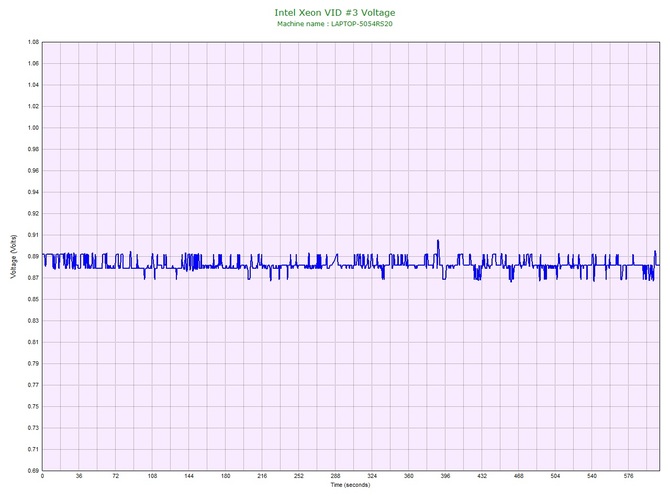670x502 pixels.
Task: Click the 540 seconds x-axis label
Action: pos(592,476)
